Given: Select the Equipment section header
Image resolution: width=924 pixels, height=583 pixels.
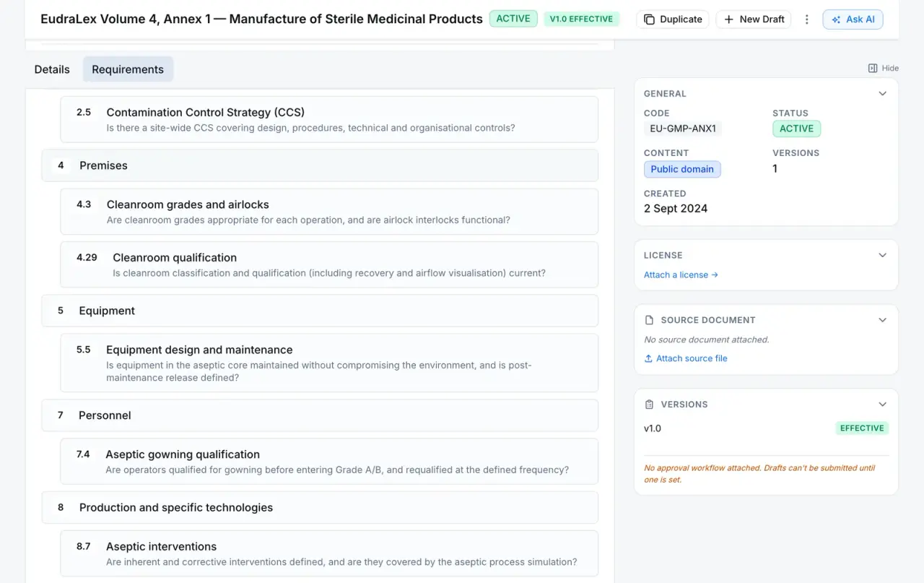Looking at the screenshot, I should pyautogui.click(x=320, y=311).
